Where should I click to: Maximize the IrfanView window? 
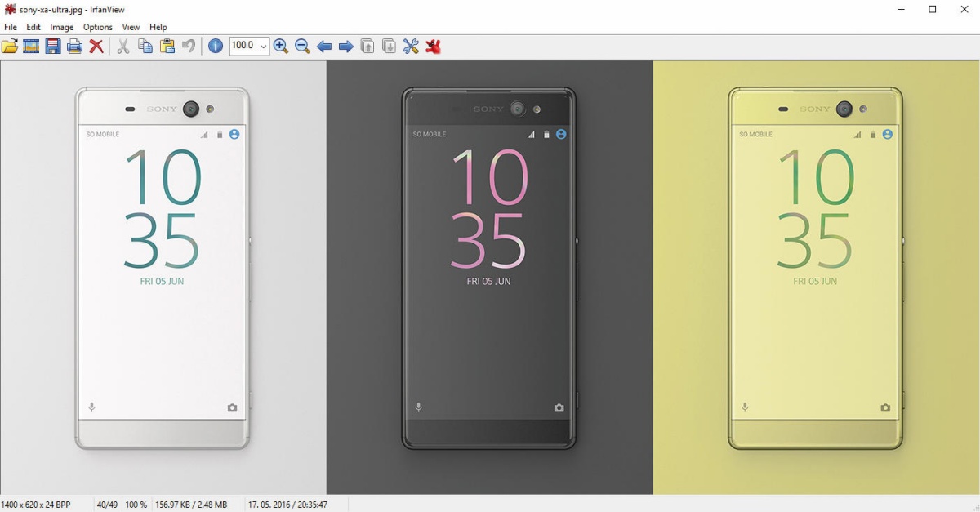(933, 10)
